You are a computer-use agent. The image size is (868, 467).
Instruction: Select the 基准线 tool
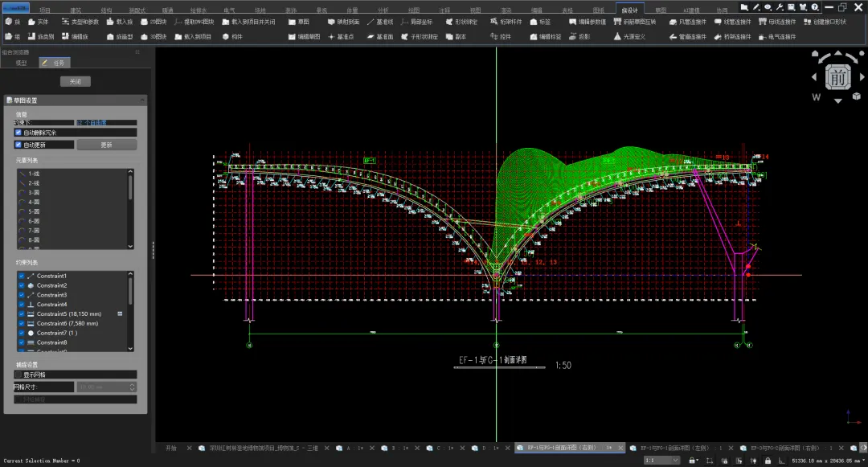coord(379,22)
